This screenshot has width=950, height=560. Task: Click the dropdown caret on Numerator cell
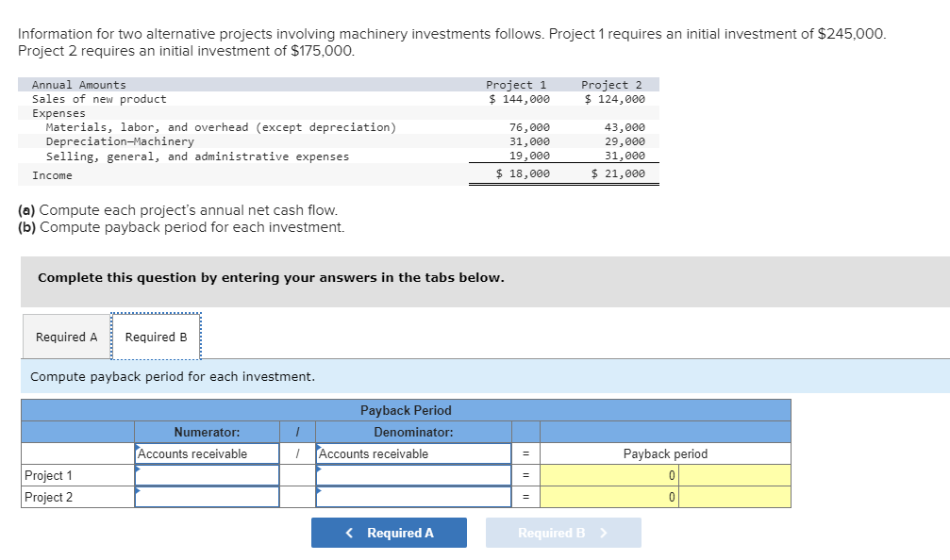138,447
